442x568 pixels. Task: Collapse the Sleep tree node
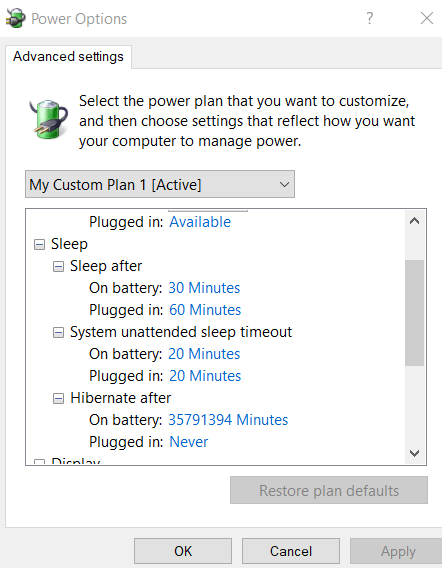pyautogui.click(x=39, y=245)
